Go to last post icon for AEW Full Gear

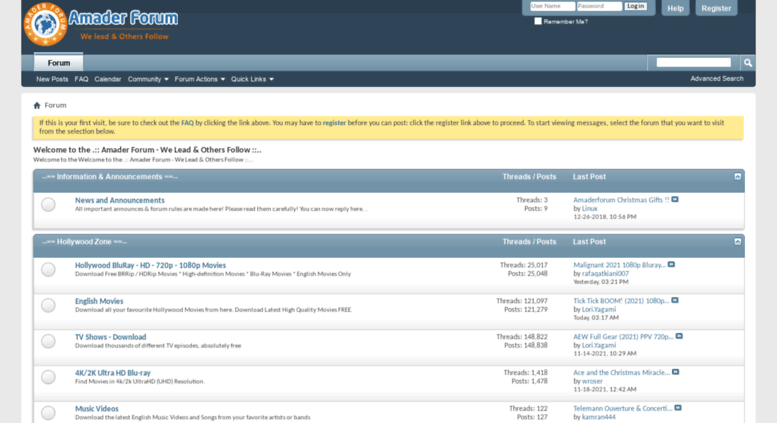tap(679, 336)
